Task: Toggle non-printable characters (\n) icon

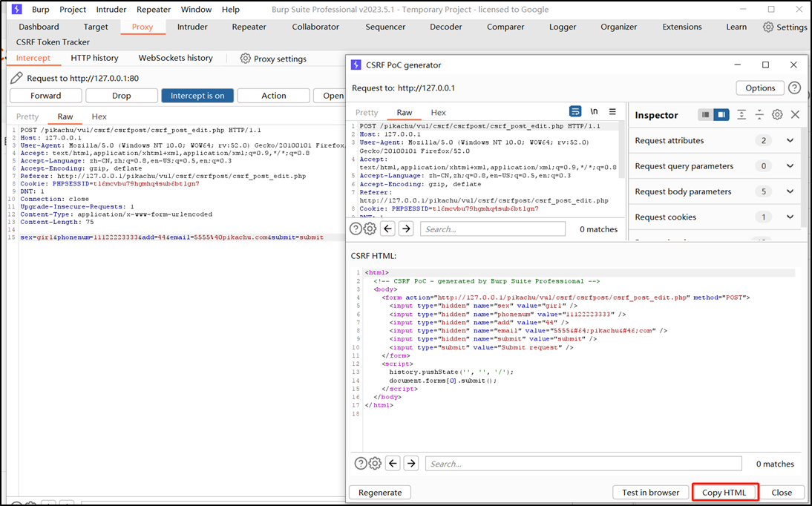Action: (x=594, y=111)
